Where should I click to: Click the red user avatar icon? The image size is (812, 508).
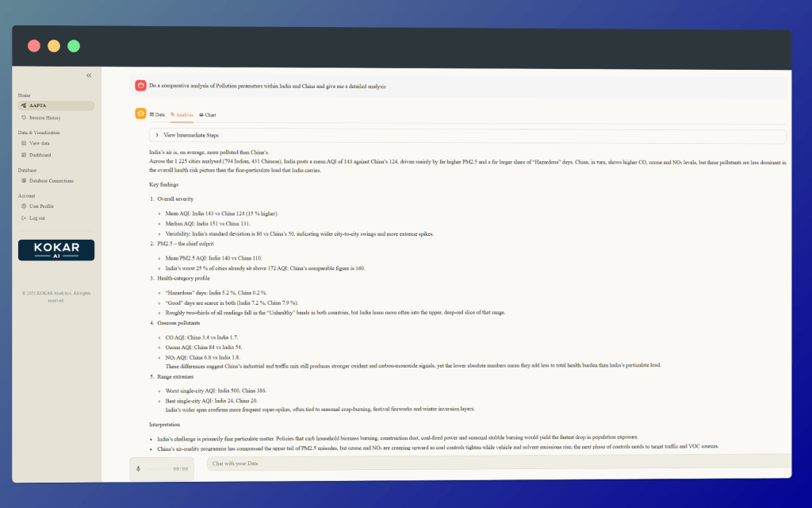click(x=140, y=86)
